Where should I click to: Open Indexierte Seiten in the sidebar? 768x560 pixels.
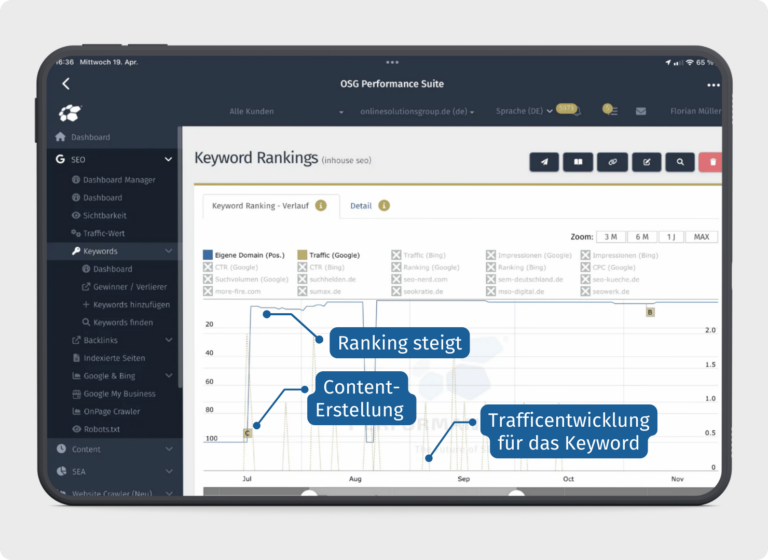point(109,358)
